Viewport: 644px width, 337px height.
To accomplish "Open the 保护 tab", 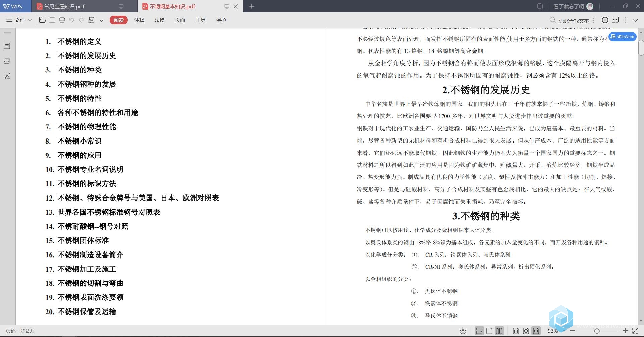I will [221, 20].
